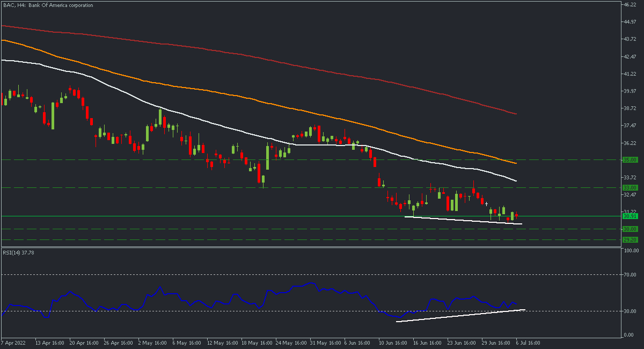Click the 35.00 price level tag
Viewport: 644px width, 349px height.
coord(629,160)
